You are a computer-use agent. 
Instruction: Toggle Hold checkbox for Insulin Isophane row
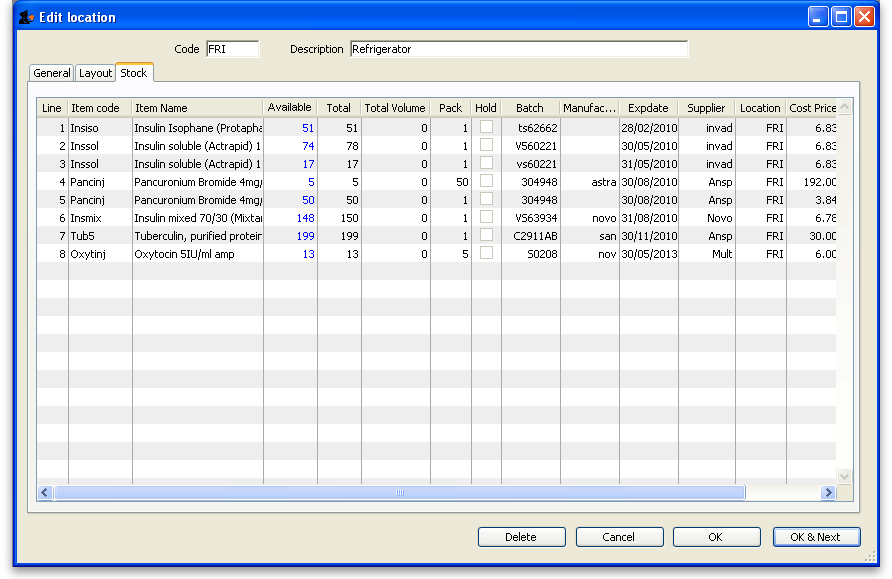486,127
